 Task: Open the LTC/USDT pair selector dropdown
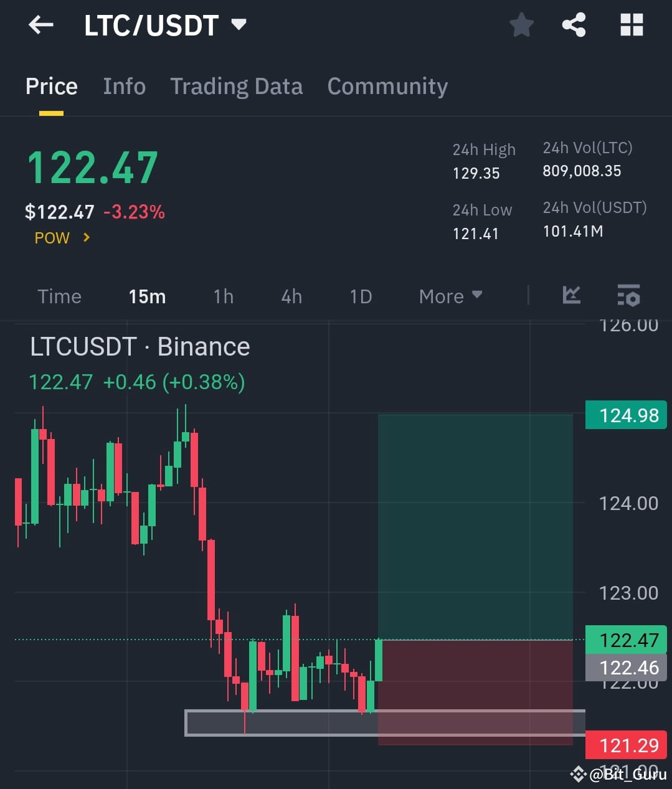coord(239,24)
